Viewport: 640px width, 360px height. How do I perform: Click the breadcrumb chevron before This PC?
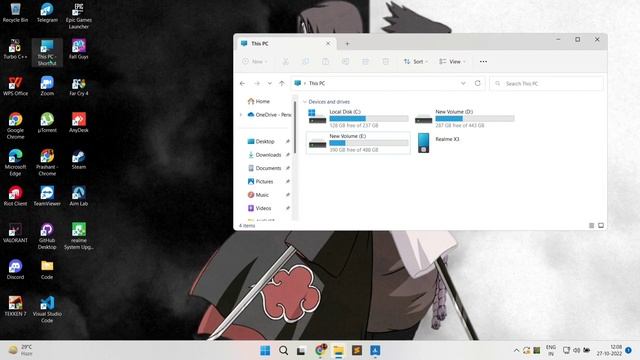[x=305, y=83]
